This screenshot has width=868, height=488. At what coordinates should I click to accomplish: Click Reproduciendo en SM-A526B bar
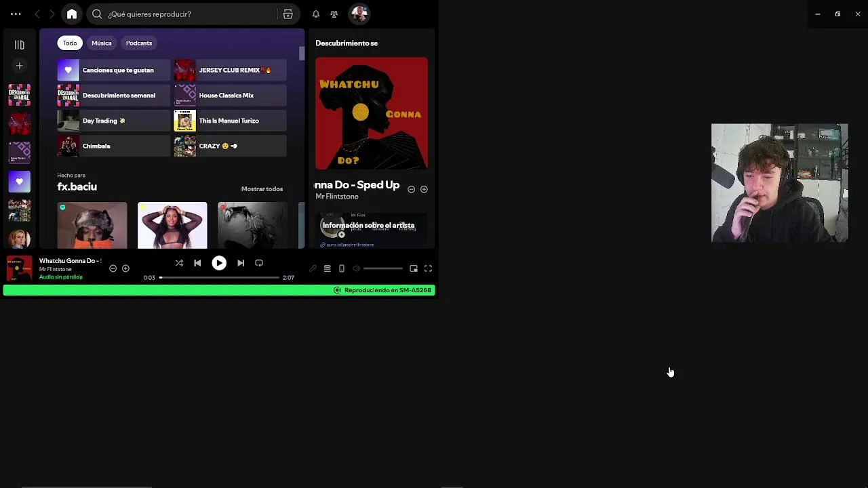click(218, 290)
